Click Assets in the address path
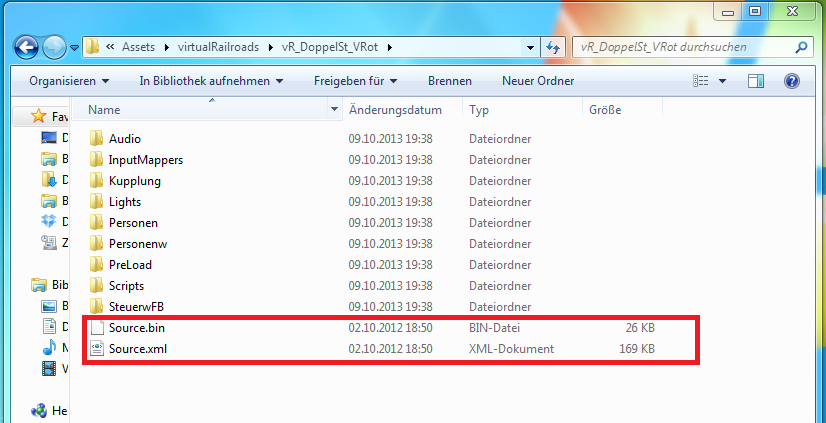The image size is (826, 423). coord(138,47)
